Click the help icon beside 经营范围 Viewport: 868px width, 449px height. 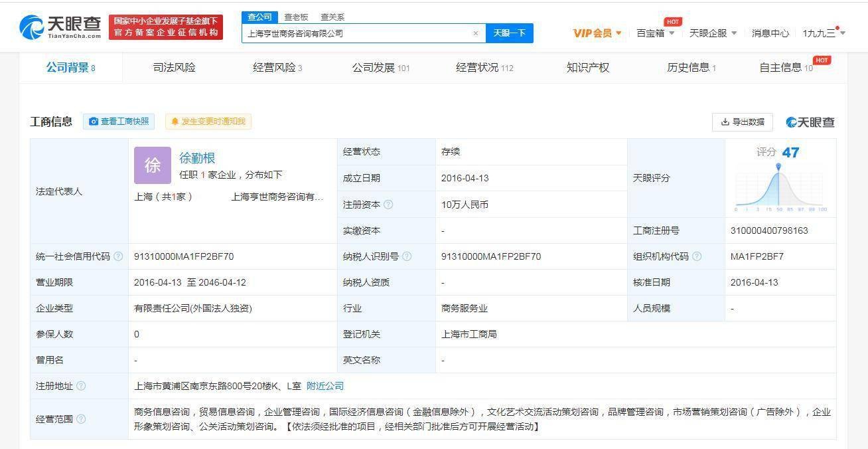point(80,419)
